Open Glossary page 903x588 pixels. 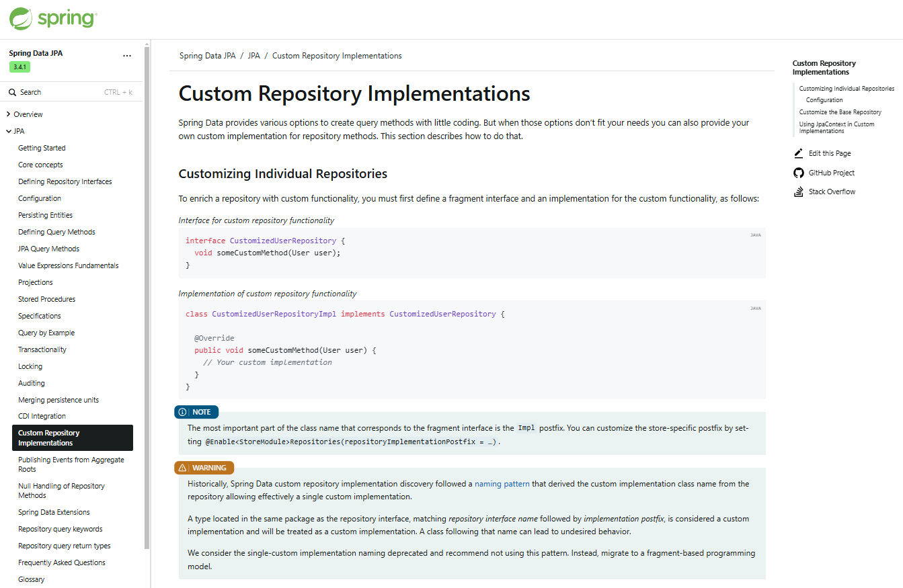pos(32,579)
